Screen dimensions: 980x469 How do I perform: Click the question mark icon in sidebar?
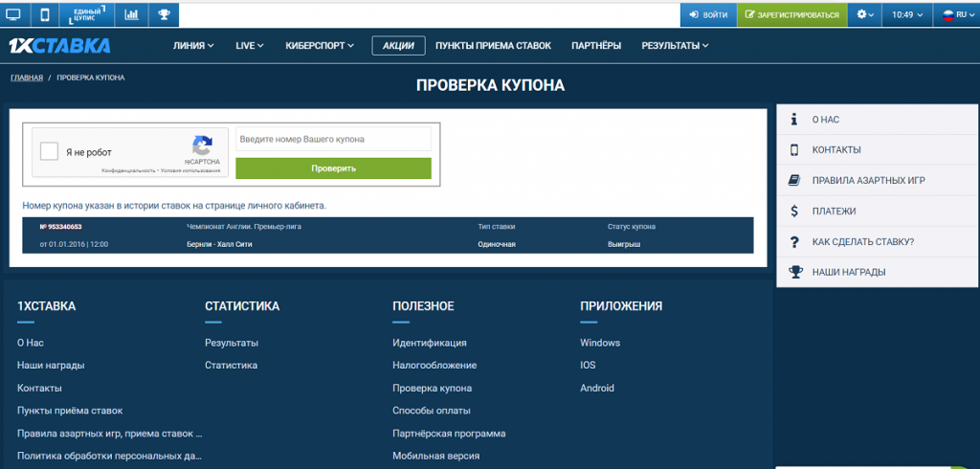[794, 241]
